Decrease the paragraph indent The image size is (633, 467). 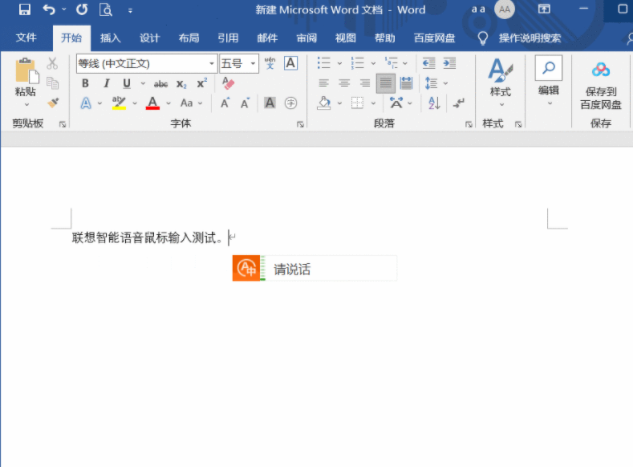pyautogui.click(x=429, y=63)
